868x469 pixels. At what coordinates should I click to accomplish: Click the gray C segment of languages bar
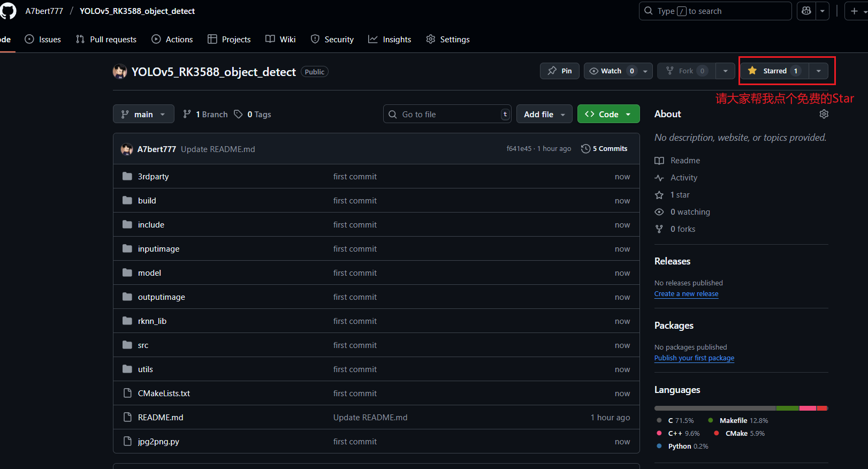(715, 409)
